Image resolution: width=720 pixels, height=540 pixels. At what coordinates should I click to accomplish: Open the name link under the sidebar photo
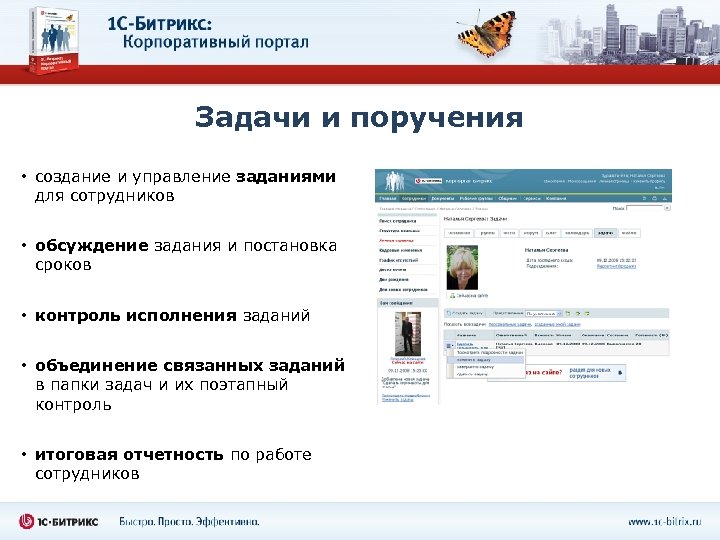[x=408, y=359]
